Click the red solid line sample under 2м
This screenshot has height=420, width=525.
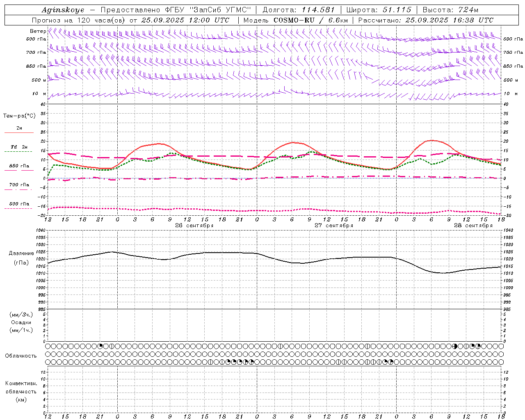(19, 133)
